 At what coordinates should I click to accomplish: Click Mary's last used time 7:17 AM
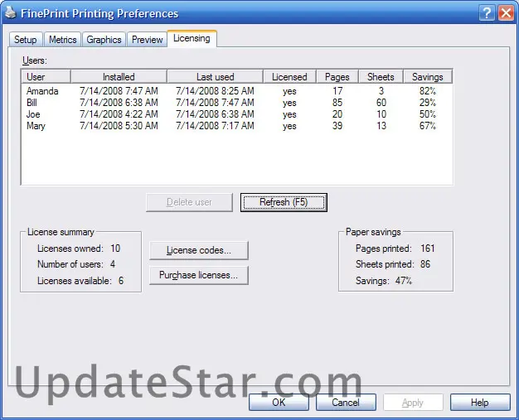point(237,126)
